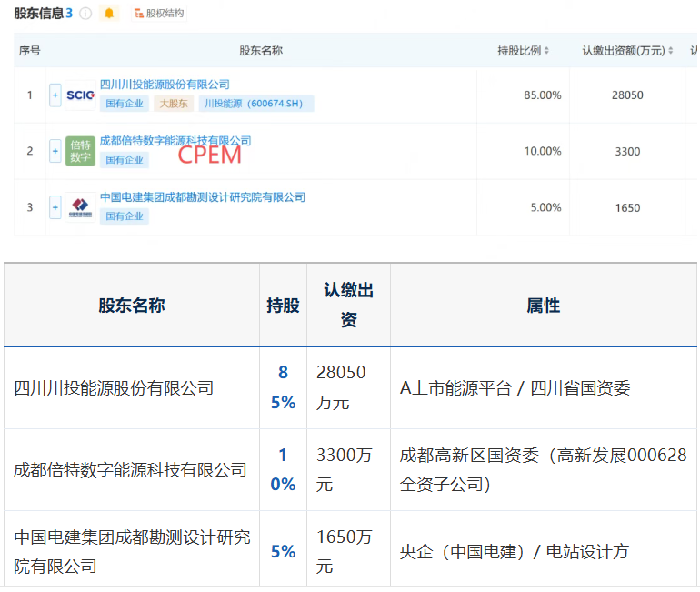The image size is (700, 592).
Task: Click 成都倍特数字能源科技有限公司 in lower table
Action: [130, 469]
